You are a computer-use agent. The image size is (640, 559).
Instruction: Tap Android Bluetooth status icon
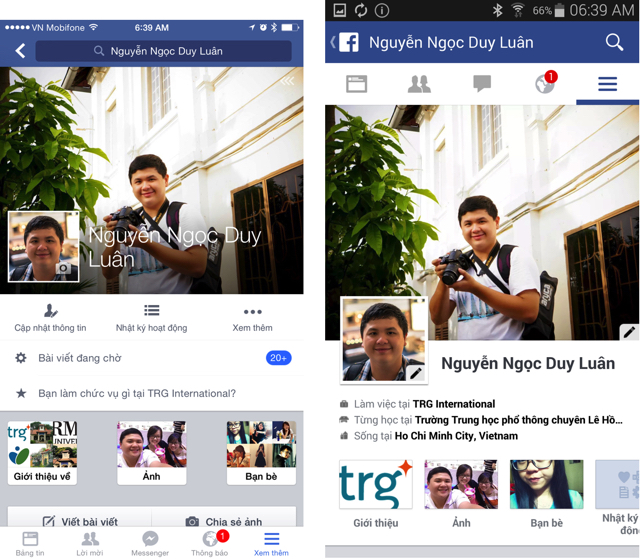[x=497, y=10]
